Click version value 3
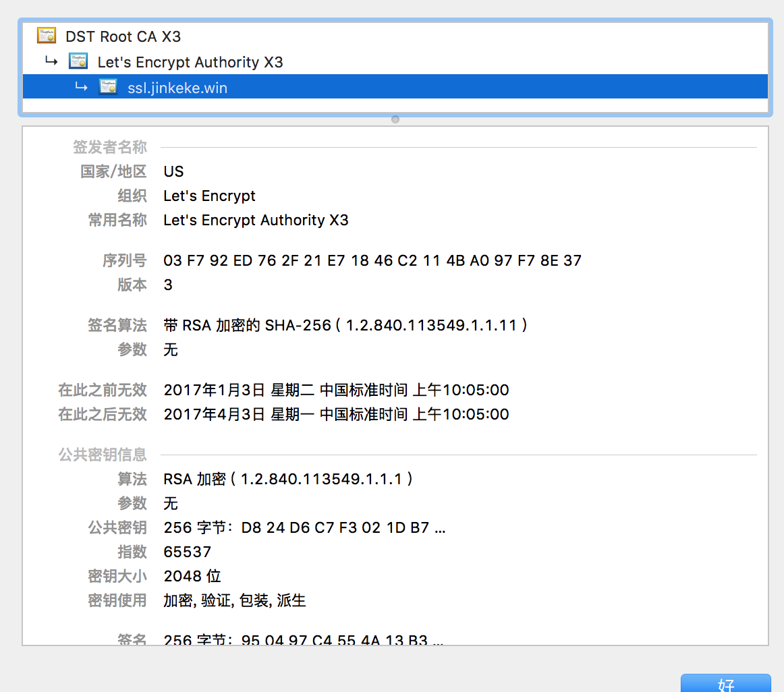 [168, 285]
